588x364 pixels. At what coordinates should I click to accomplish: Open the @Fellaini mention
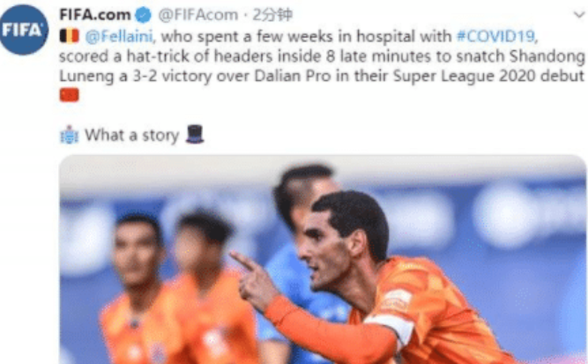(x=119, y=36)
